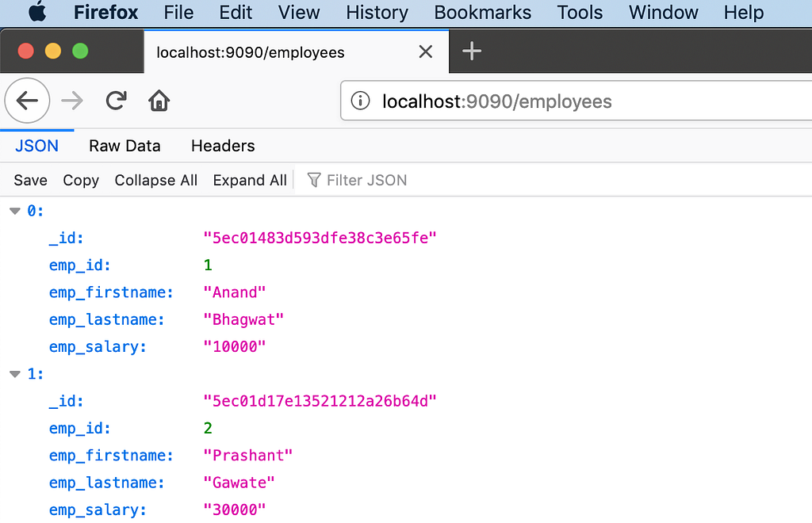The image size is (812, 523).
Task: Go back to the previous page
Action: click(x=27, y=101)
